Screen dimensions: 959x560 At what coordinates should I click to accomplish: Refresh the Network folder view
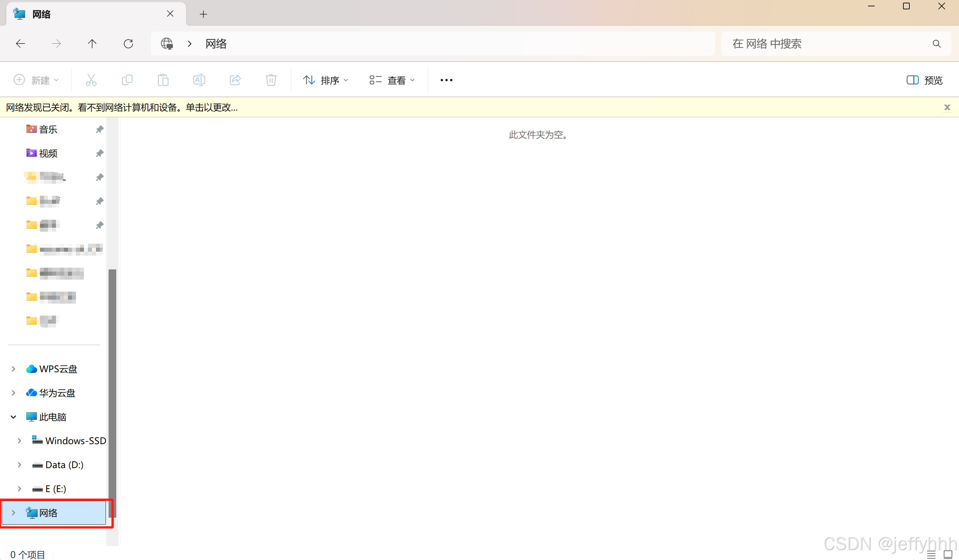click(x=128, y=44)
